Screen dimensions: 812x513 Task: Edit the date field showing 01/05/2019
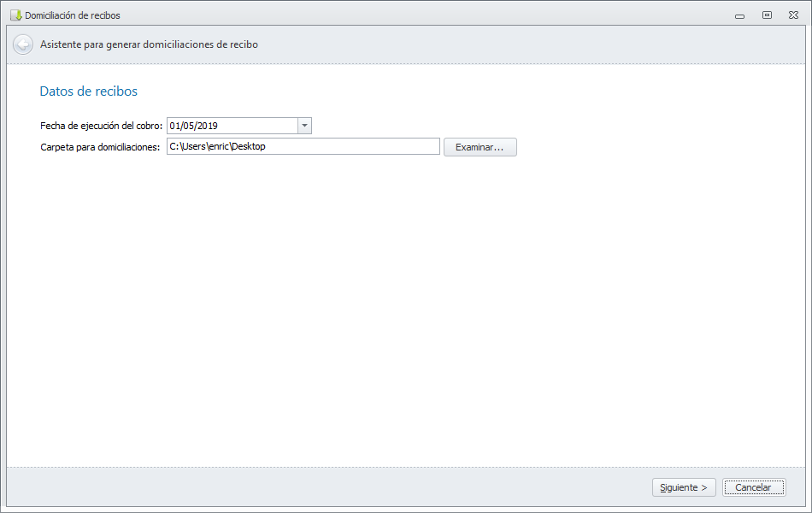232,126
